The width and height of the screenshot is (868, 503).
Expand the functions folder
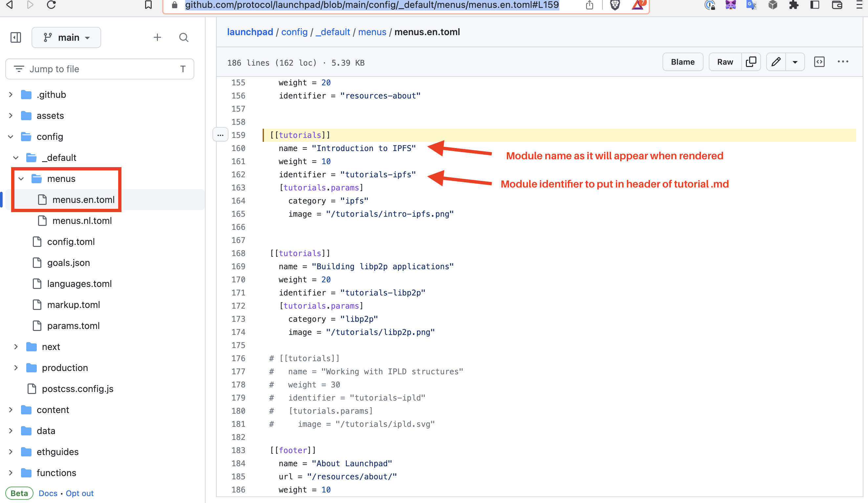click(11, 473)
